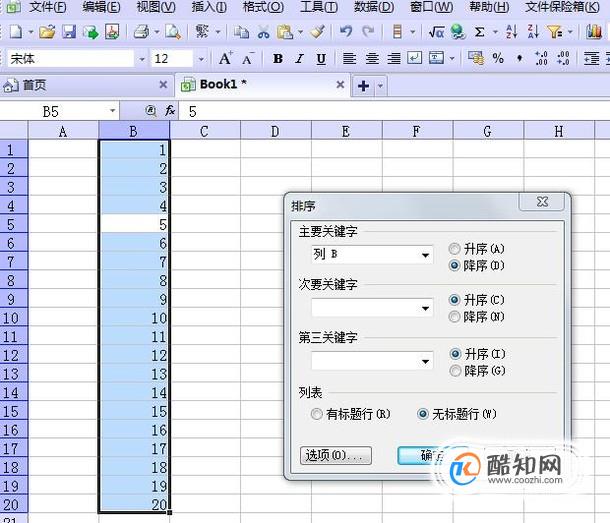
Task: Click the Undo arrow icon
Action: point(346,32)
